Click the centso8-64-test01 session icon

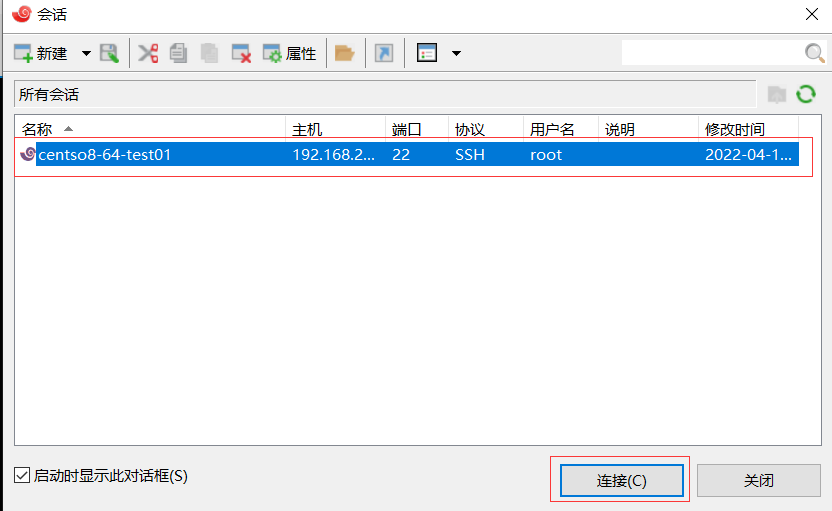[27, 154]
